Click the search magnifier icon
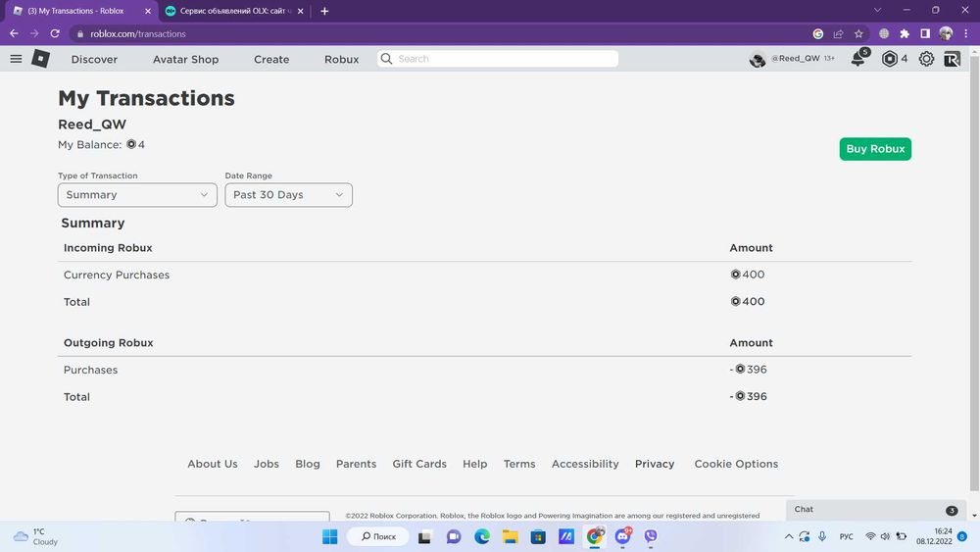980x552 pixels. point(386,59)
